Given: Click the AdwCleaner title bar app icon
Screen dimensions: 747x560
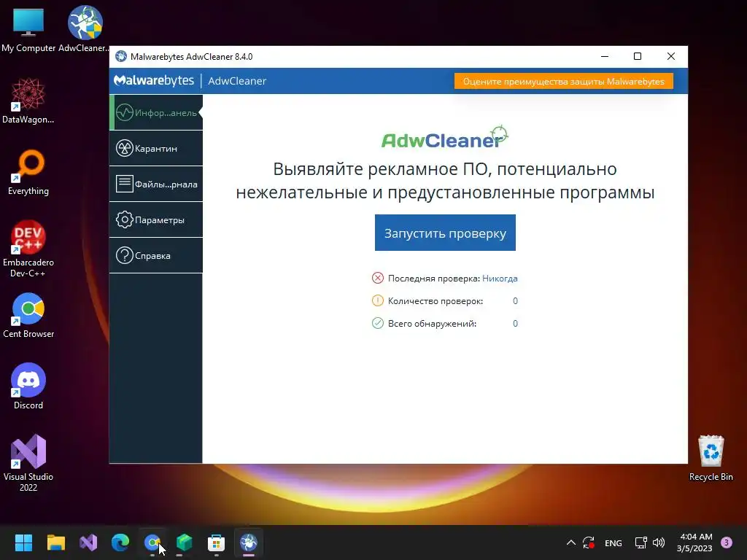Looking at the screenshot, I should click(x=121, y=56).
